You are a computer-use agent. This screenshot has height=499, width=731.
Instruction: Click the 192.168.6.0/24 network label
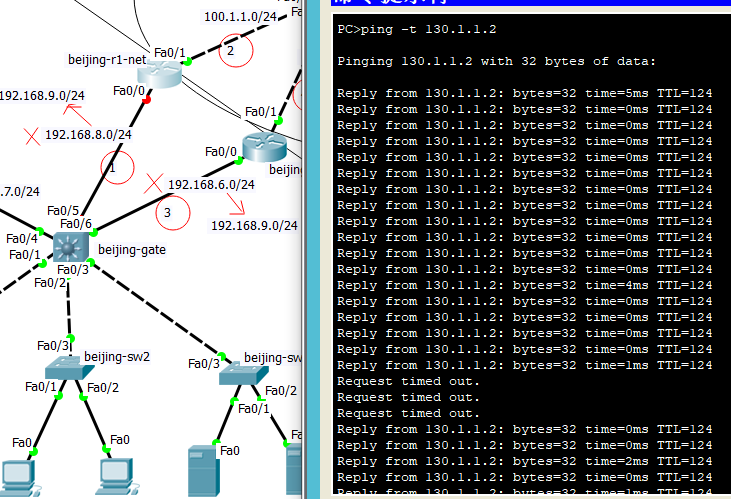[211, 184]
